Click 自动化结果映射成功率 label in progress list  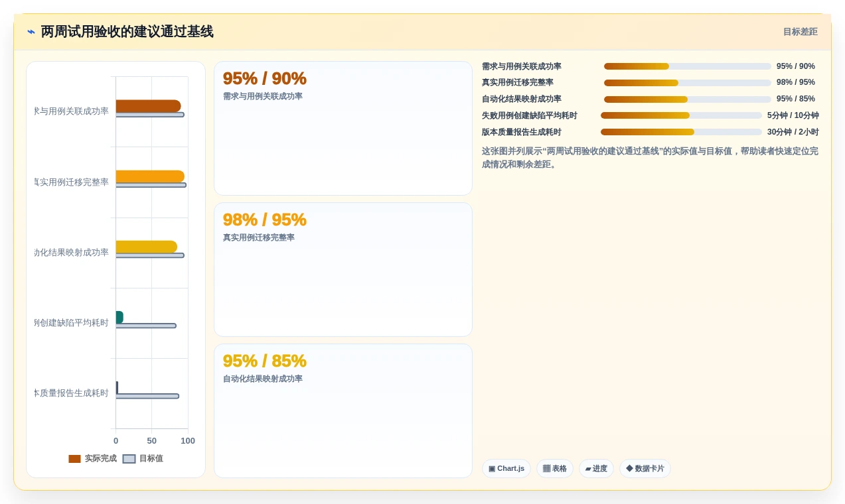click(522, 99)
